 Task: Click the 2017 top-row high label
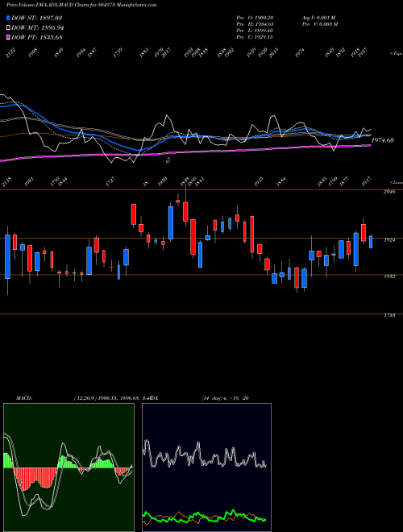click(x=167, y=53)
